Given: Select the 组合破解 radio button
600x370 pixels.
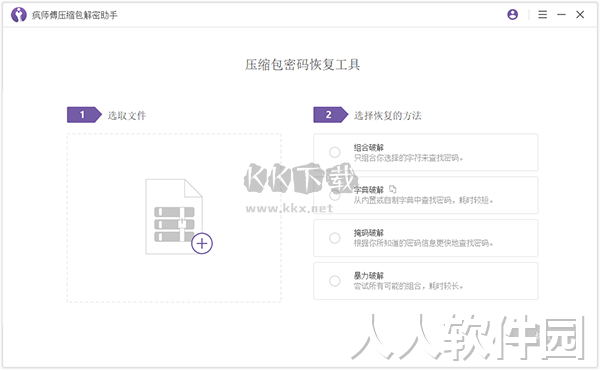Looking at the screenshot, I should pos(335,152).
